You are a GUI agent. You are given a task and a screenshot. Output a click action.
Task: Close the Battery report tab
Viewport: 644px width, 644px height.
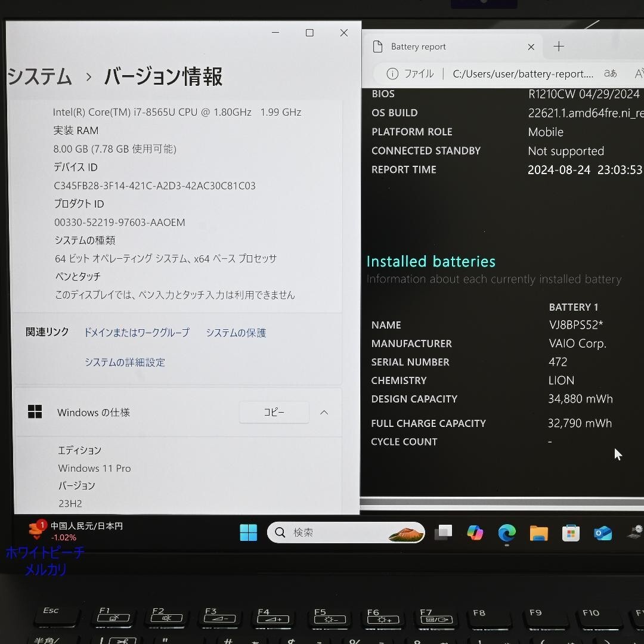click(531, 47)
